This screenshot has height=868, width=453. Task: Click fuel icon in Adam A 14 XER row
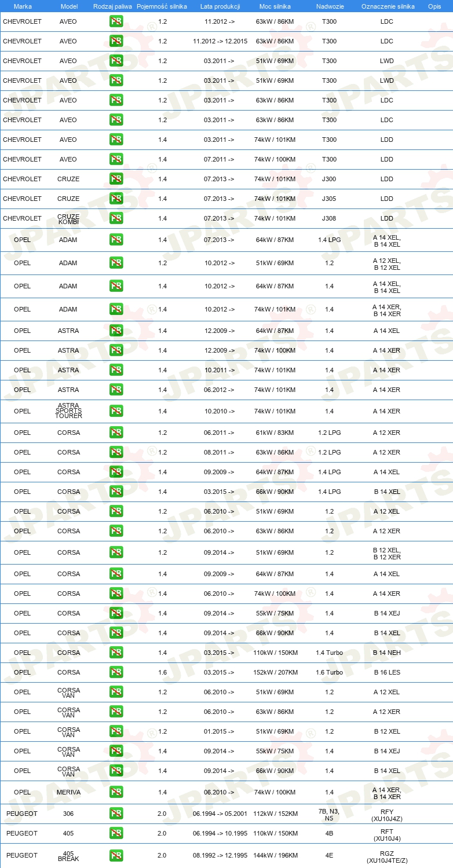click(116, 309)
